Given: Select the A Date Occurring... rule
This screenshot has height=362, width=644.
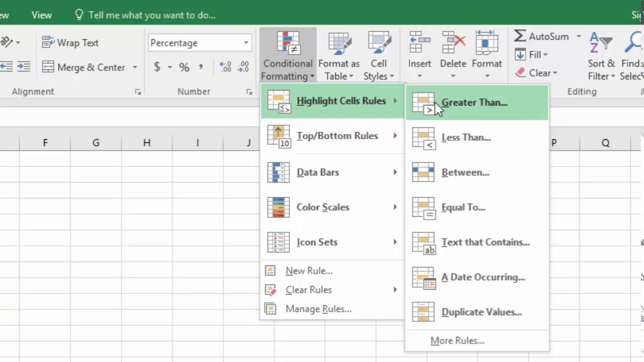Looking at the screenshot, I should [x=477, y=277].
